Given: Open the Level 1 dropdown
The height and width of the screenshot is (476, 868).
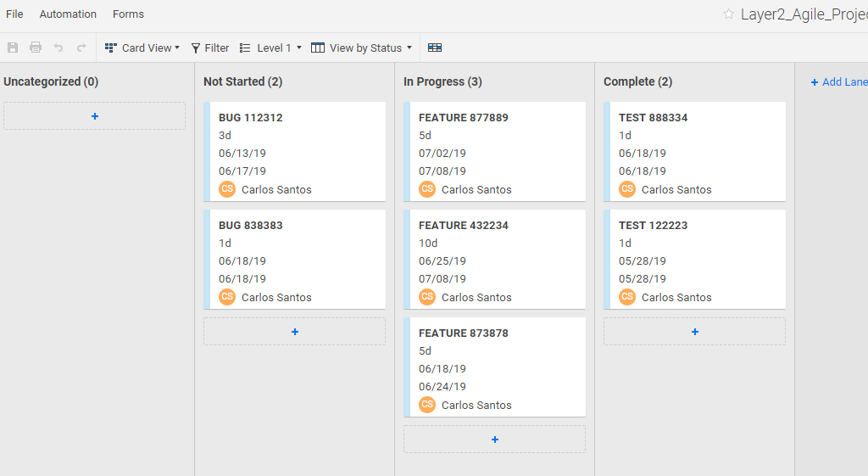Looking at the screenshot, I should pyautogui.click(x=270, y=48).
